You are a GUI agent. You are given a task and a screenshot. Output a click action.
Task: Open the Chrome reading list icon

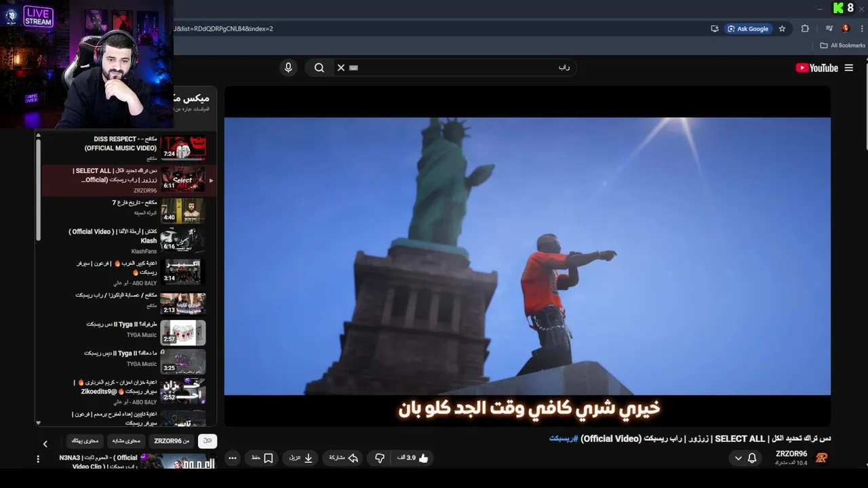(829, 28)
